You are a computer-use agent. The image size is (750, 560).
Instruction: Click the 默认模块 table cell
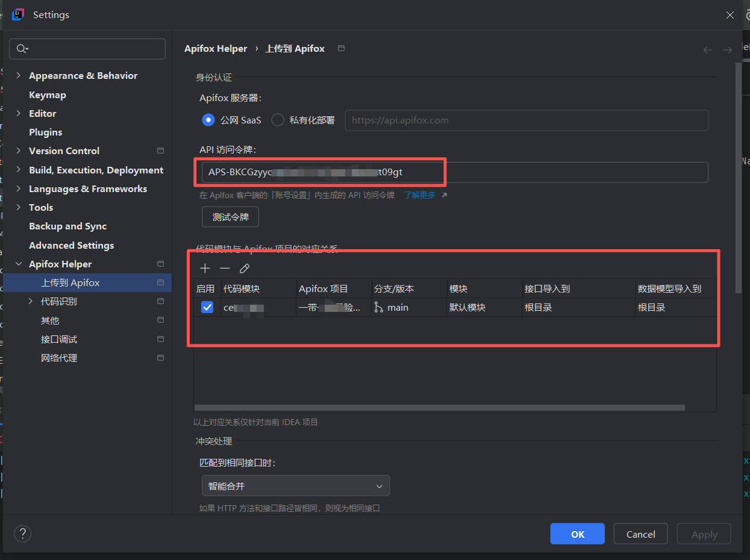click(484, 307)
